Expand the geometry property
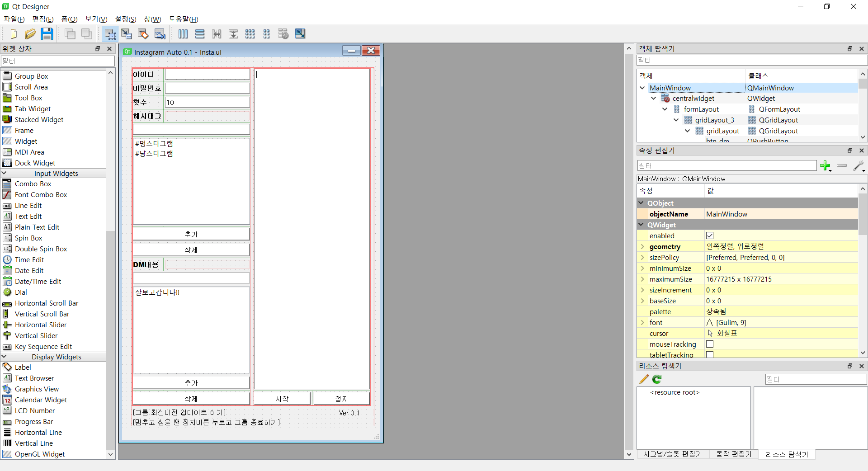The width and height of the screenshot is (868, 471). [x=642, y=246]
